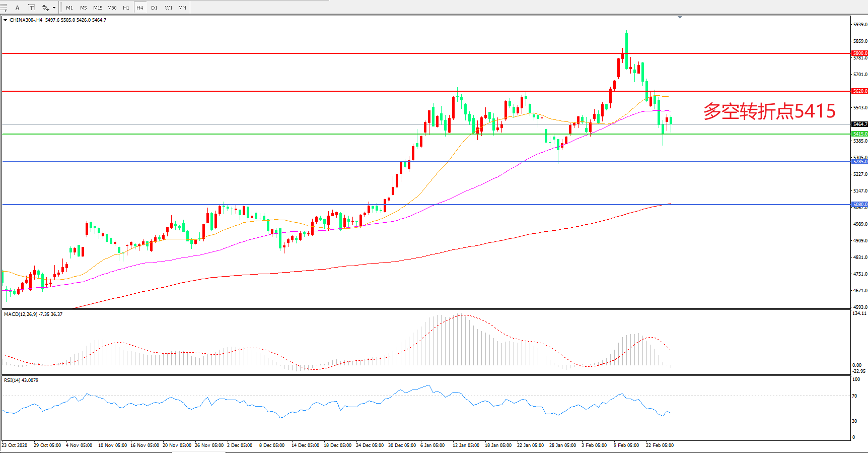Switch to M1 timeframe
The width and height of the screenshot is (868, 453).
pos(69,8)
